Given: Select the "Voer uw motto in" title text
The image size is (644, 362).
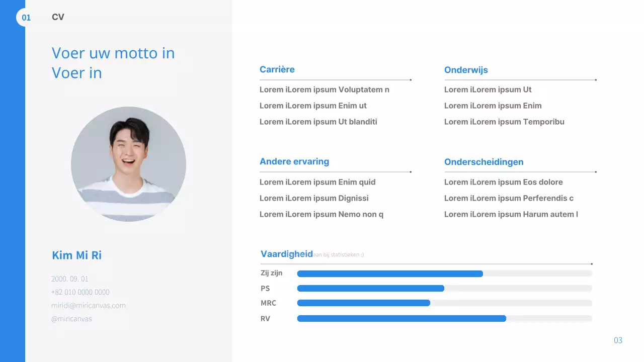Looking at the screenshot, I should click(113, 53).
